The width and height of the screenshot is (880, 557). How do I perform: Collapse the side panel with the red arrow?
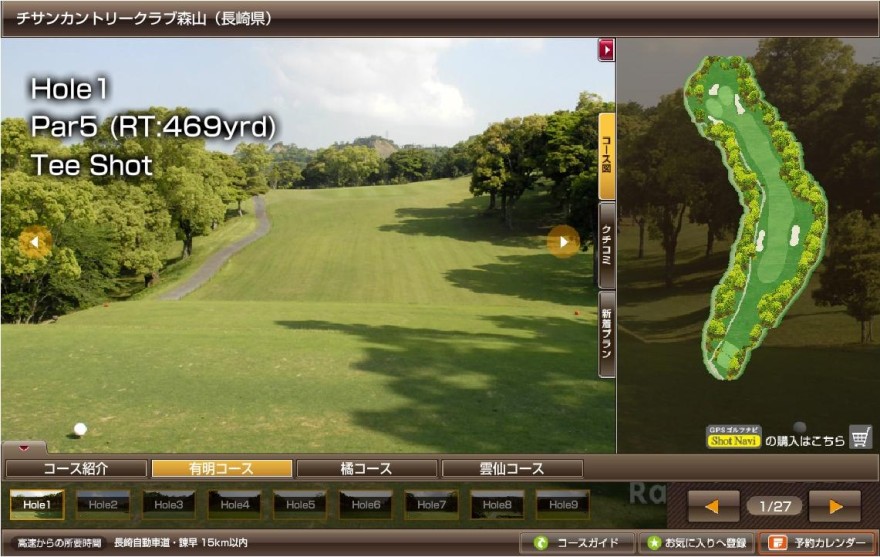[606, 49]
